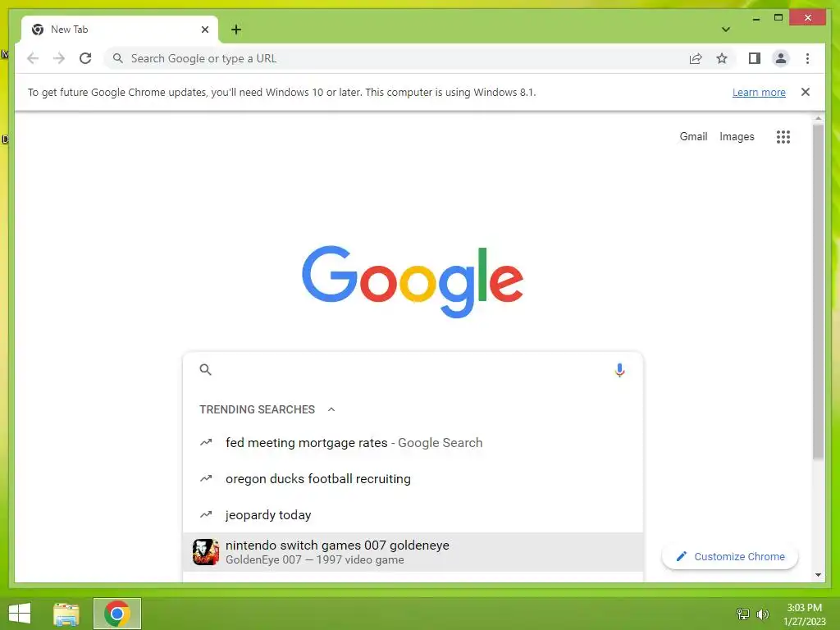This screenshot has height=630, width=840.
Task: Click the trending arrow beside oregon ducks
Action: coord(206,478)
